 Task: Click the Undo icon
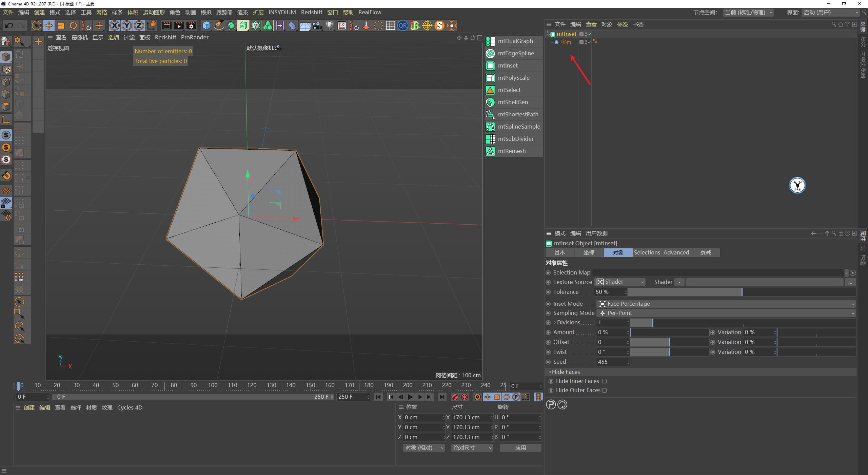click(x=9, y=25)
